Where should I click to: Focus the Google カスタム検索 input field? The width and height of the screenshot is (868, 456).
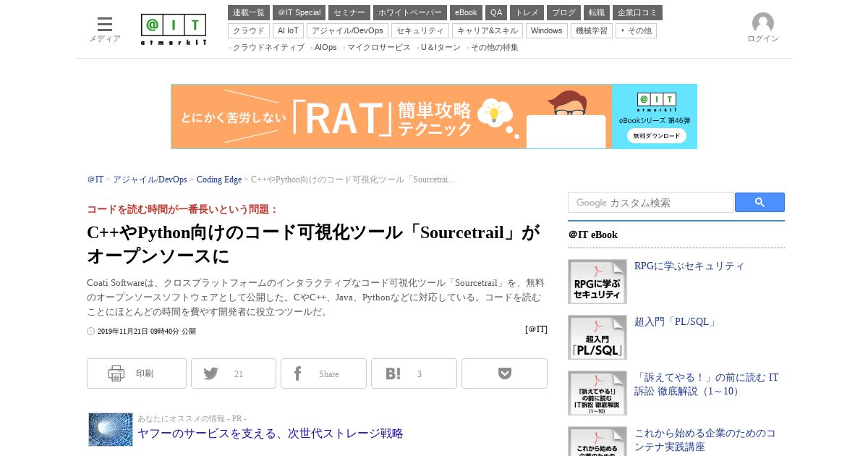(x=650, y=203)
